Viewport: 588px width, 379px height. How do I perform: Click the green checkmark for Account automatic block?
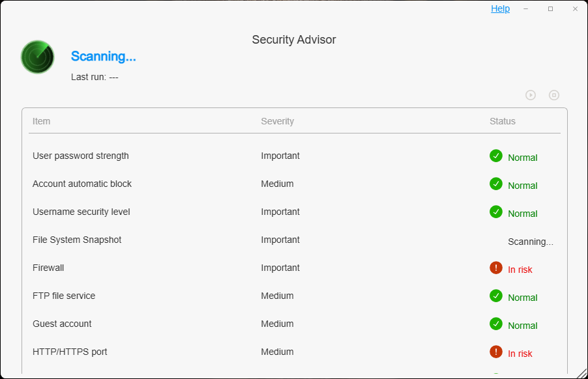pyautogui.click(x=496, y=184)
